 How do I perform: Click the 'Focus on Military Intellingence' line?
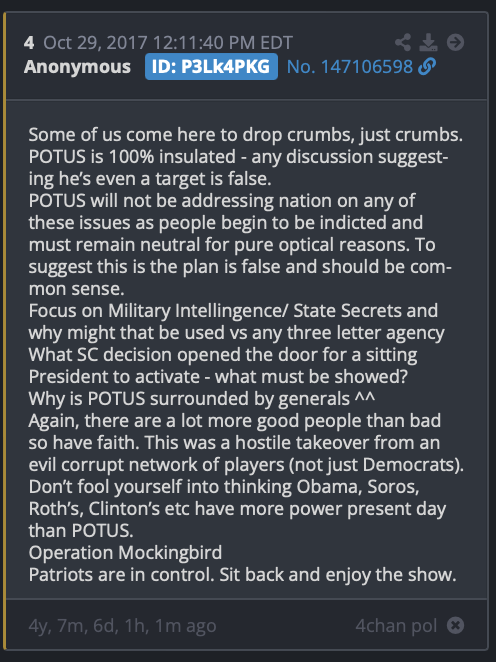(233, 311)
